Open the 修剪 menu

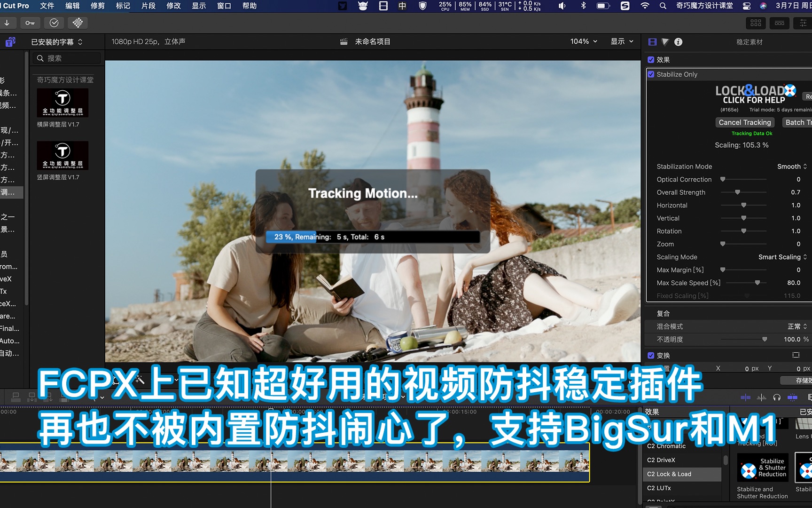pos(98,6)
